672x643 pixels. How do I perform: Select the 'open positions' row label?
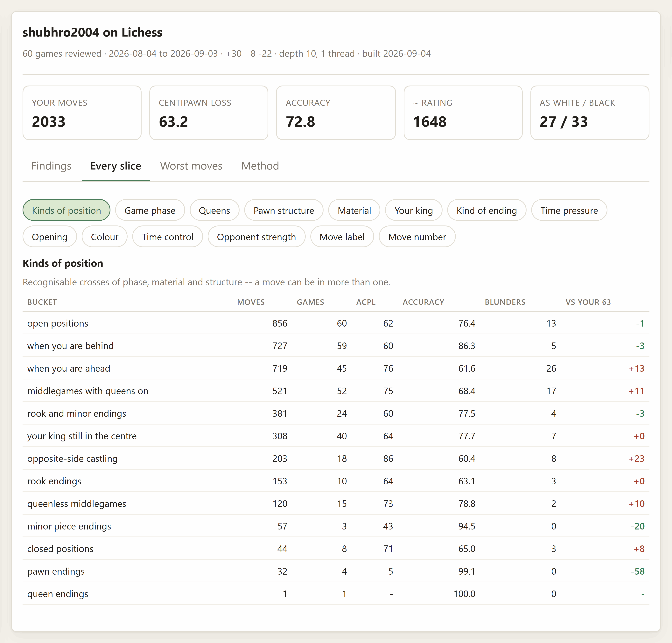pyautogui.click(x=58, y=323)
